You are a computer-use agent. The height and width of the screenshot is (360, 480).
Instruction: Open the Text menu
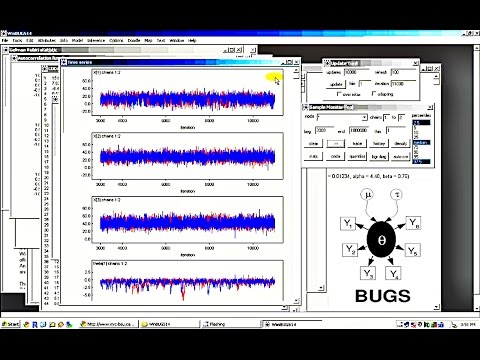click(x=161, y=40)
